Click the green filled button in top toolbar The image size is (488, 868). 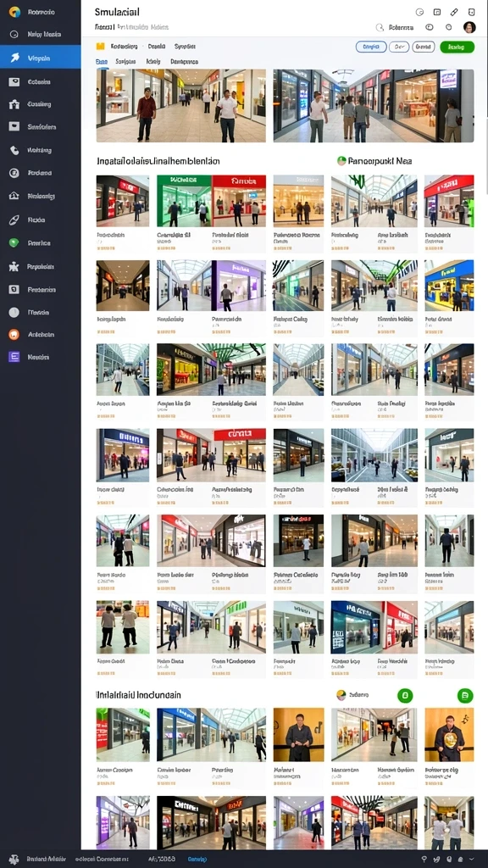coord(457,47)
